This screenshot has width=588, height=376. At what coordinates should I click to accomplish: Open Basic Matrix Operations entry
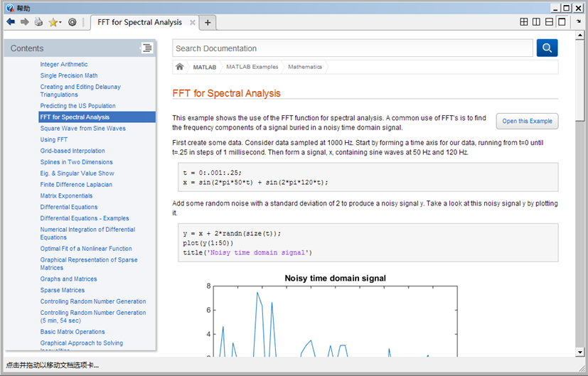click(73, 332)
